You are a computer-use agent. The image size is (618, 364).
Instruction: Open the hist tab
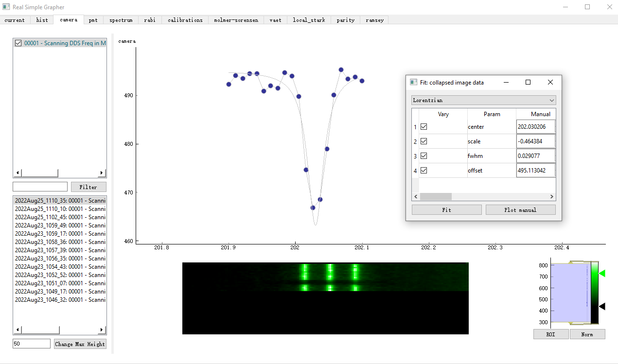42,20
